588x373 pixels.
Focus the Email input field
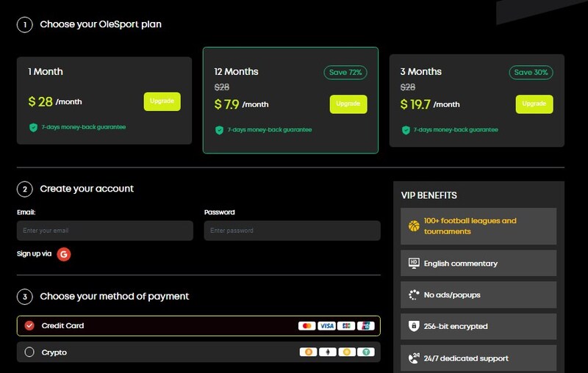click(106, 231)
